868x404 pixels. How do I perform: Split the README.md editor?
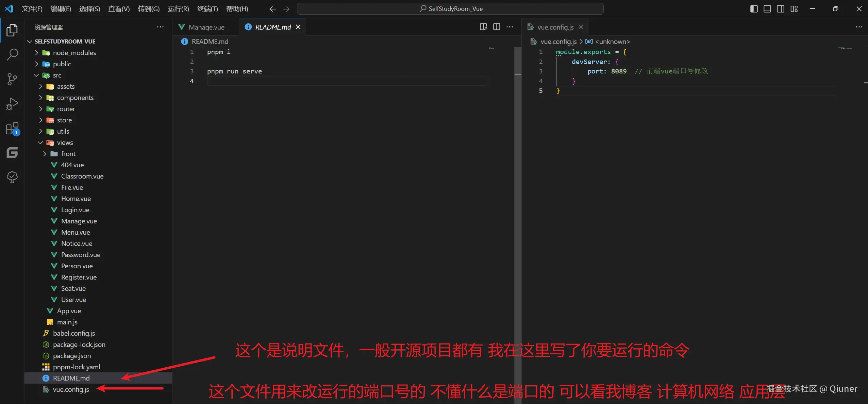pos(496,27)
